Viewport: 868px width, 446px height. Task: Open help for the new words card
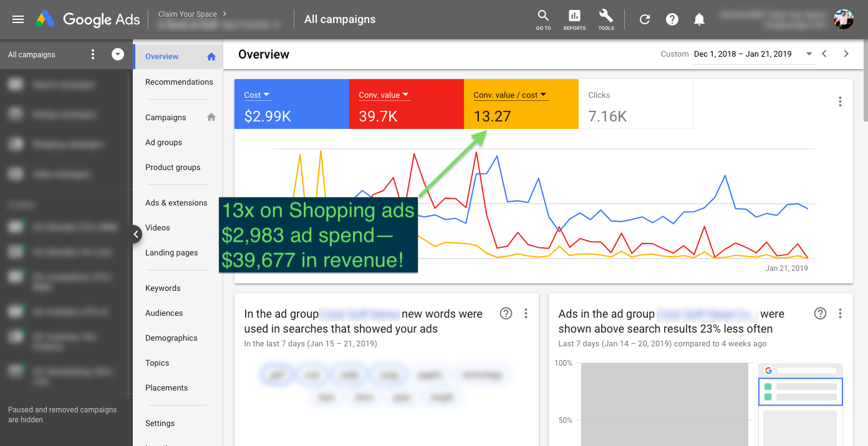click(506, 313)
